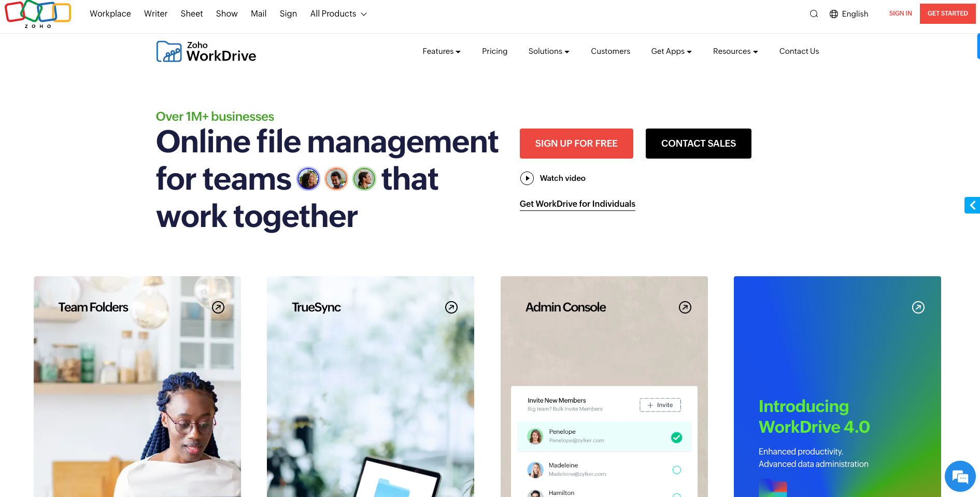The width and height of the screenshot is (980, 497).
Task: Open Get WorkDrive for Individuals link
Action: (577, 204)
